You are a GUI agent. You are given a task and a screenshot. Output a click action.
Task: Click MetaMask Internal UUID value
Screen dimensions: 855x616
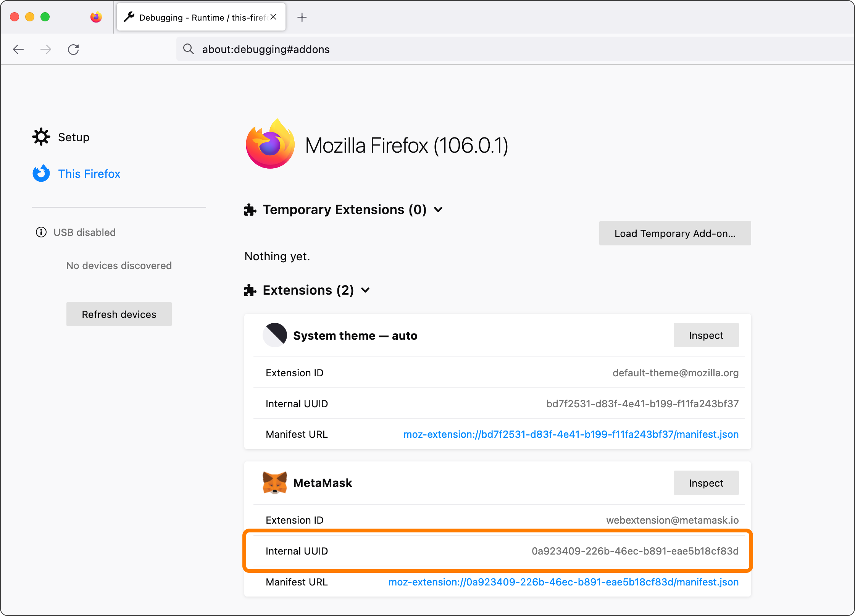click(635, 551)
